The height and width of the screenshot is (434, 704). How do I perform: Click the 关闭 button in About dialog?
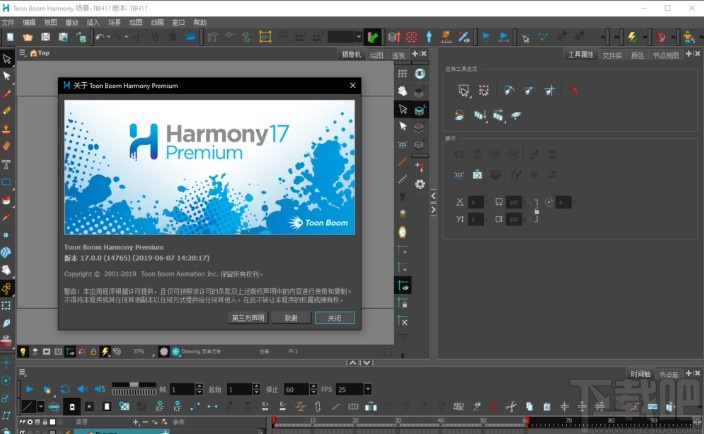334,318
